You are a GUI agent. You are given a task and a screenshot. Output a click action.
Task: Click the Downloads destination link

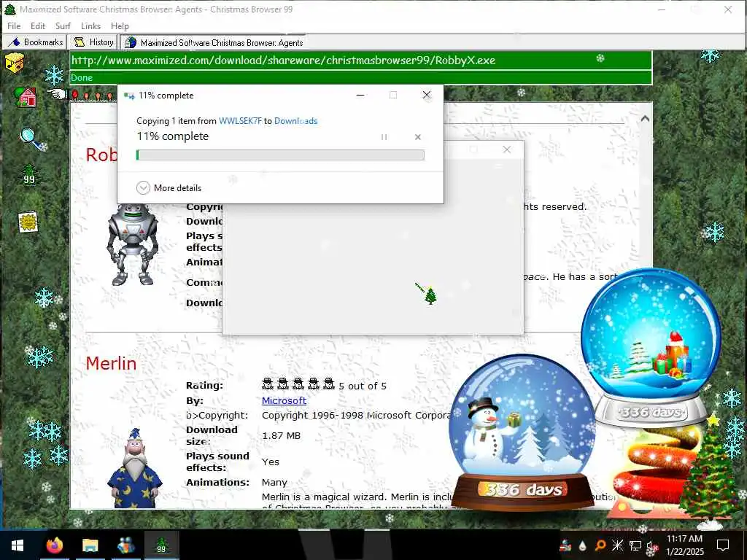[x=296, y=121]
